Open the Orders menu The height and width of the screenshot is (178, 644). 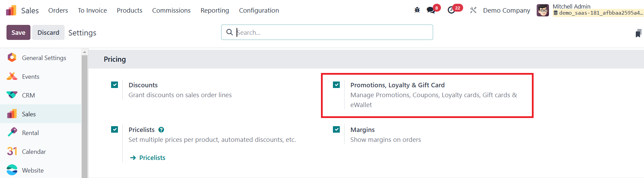(58, 10)
